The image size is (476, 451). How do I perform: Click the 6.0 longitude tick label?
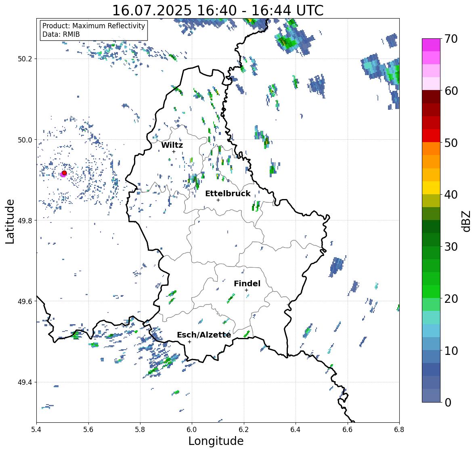tap(192, 430)
